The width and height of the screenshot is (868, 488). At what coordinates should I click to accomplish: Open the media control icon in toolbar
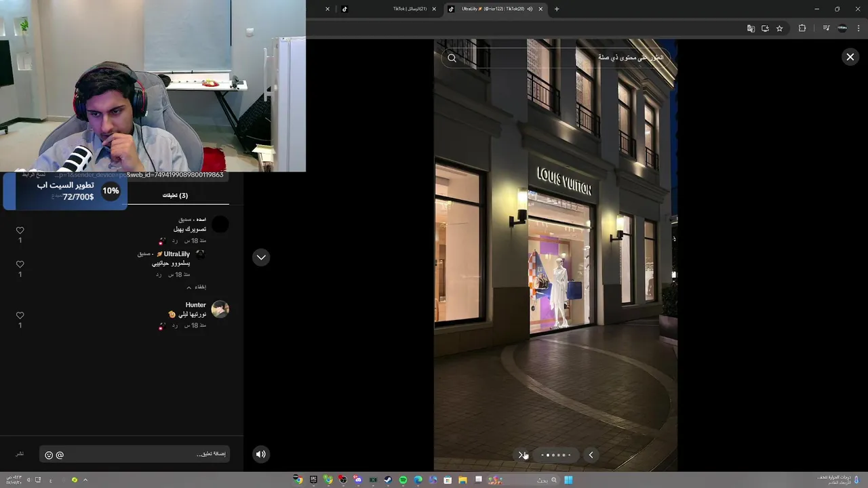pos(826,28)
